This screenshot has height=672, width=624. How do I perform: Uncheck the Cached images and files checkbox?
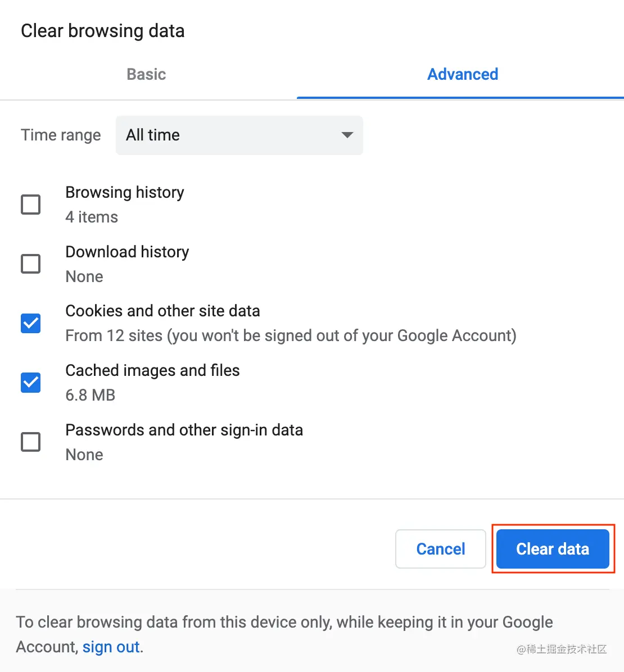(x=31, y=382)
